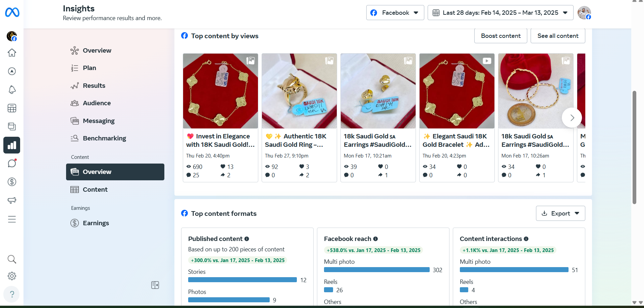
Task: Go to the Results section
Action: tap(115, 86)
